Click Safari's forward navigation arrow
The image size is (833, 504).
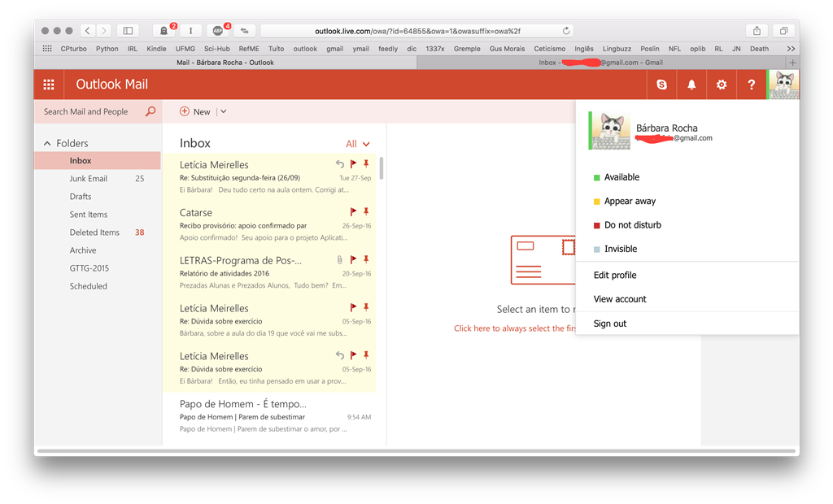[x=104, y=31]
